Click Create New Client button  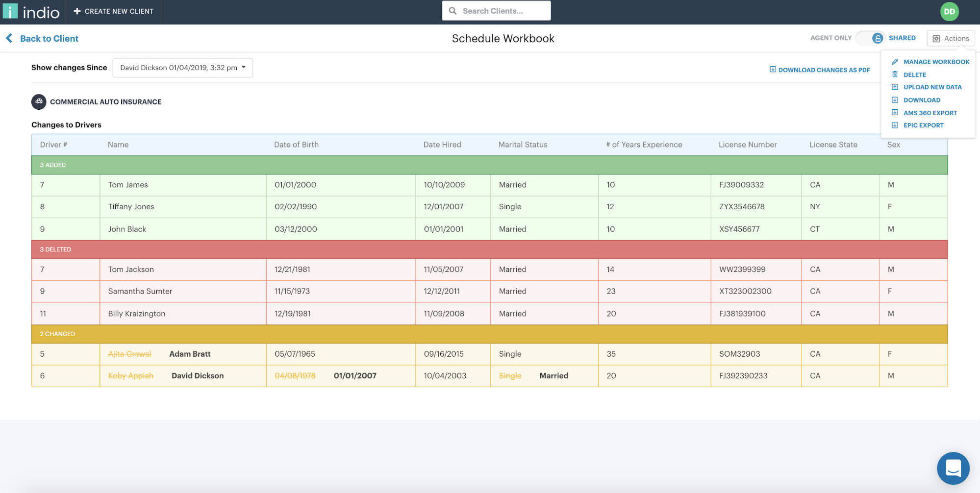point(113,11)
